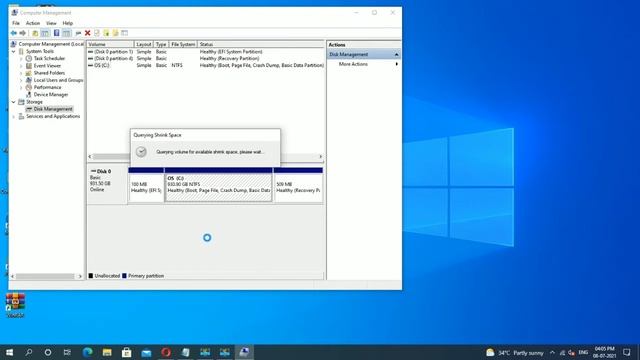The height and width of the screenshot is (360, 640).
Task: Click the muted volume icon in tray
Action: tap(571, 353)
